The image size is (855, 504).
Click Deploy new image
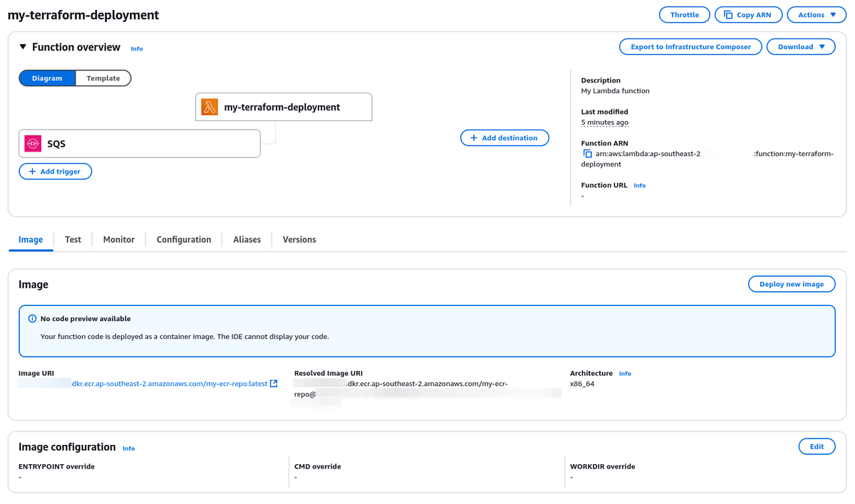792,283
